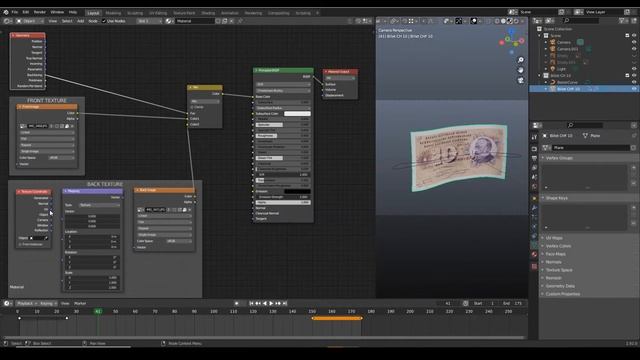Screen dimensions: 640x360
Task: Open Front Image node Color Space dropdown
Action: click(61, 158)
